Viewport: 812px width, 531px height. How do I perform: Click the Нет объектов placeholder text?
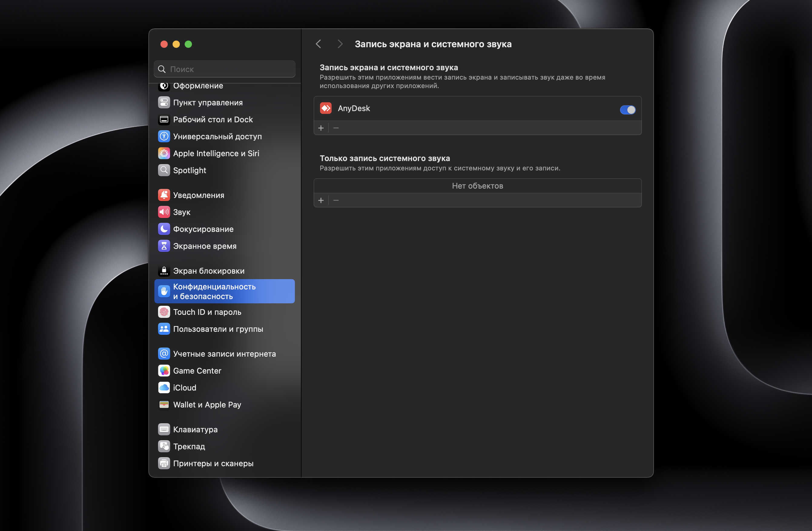click(477, 186)
